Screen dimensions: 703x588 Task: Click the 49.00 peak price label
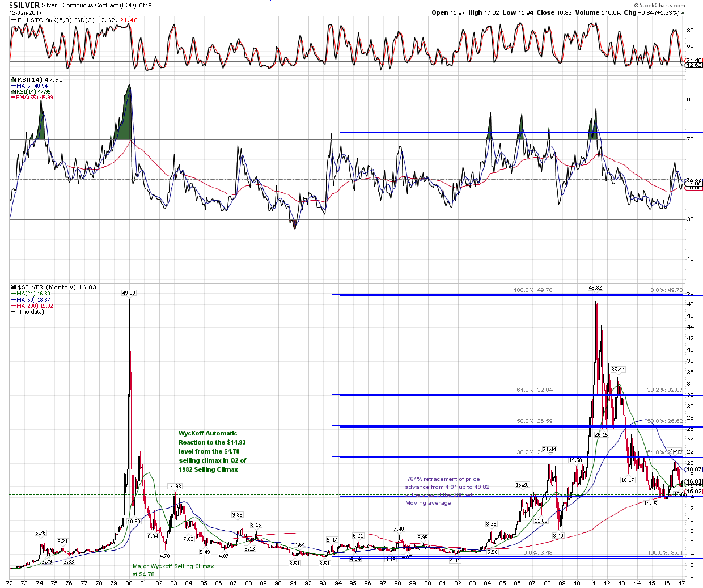pyautogui.click(x=129, y=293)
